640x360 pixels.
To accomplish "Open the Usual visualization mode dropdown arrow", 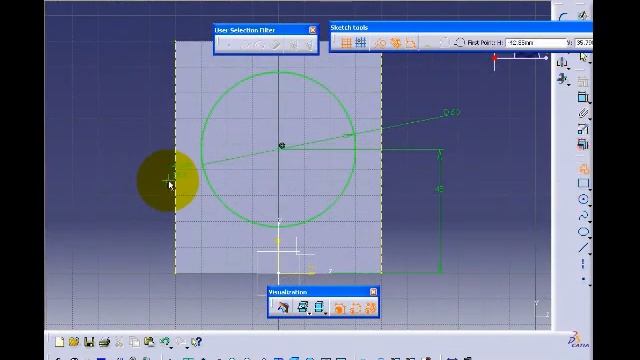I will point(310,313).
